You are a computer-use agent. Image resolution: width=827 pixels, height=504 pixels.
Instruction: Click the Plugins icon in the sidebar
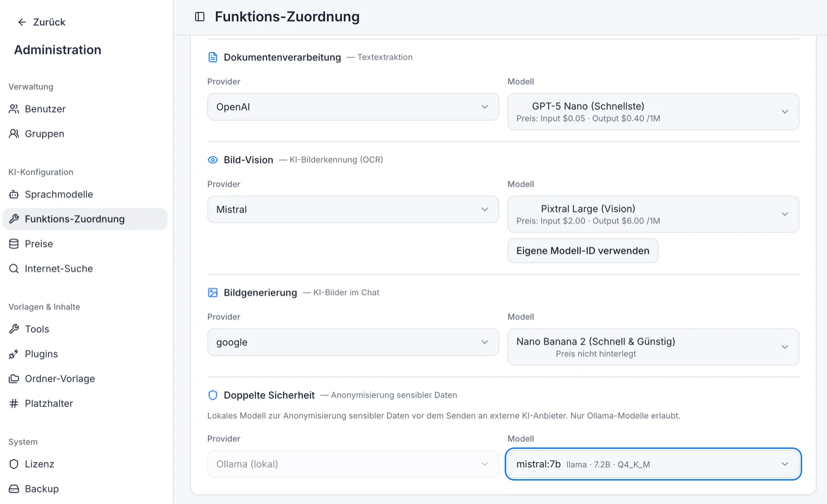pyautogui.click(x=14, y=354)
